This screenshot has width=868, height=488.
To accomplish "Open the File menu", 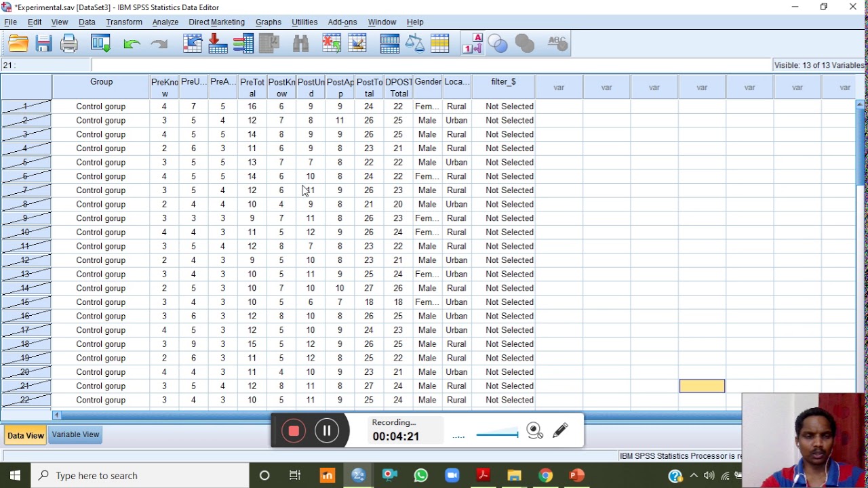I will (11, 22).
